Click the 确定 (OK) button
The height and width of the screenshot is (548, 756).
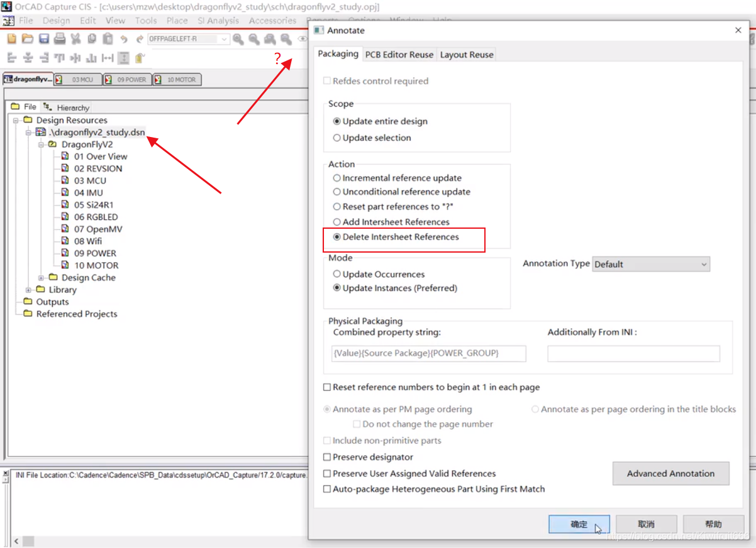(579, 524)
